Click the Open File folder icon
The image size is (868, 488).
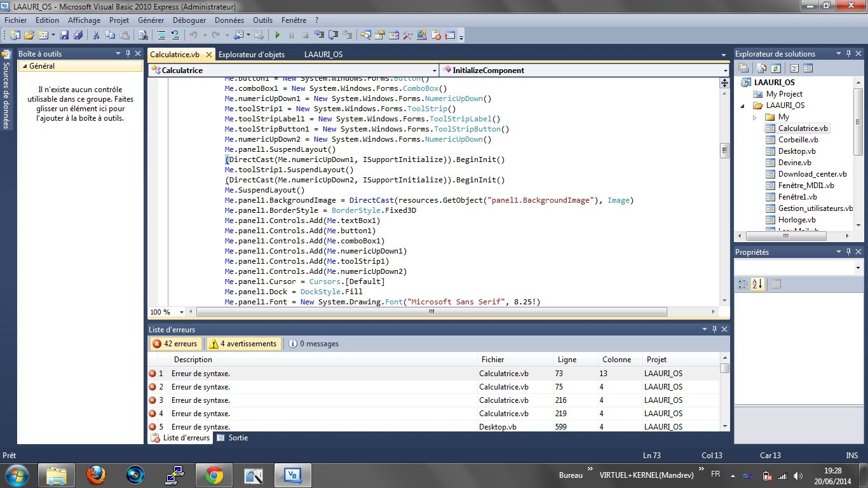point(29,35)
